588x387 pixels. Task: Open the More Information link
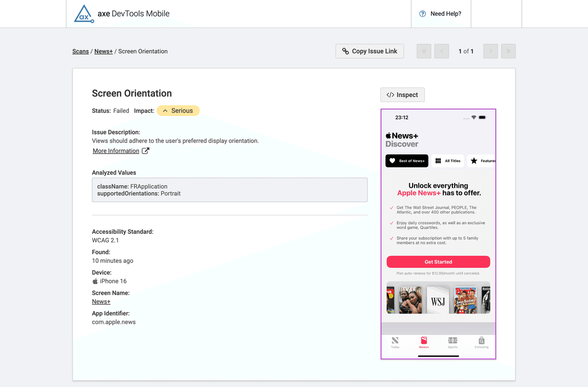116,151
